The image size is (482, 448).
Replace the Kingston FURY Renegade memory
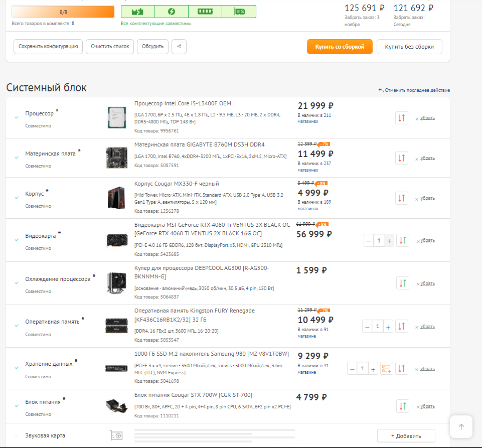pos(401,326)
